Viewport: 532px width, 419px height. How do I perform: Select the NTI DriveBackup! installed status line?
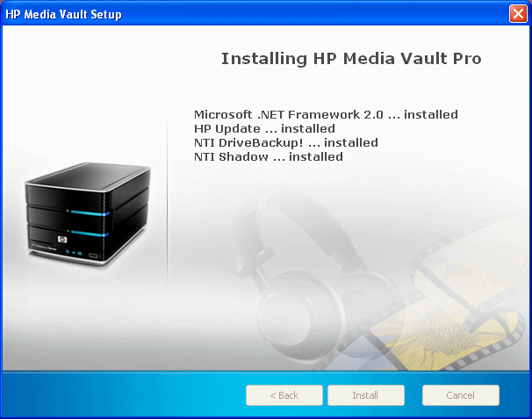285,142
